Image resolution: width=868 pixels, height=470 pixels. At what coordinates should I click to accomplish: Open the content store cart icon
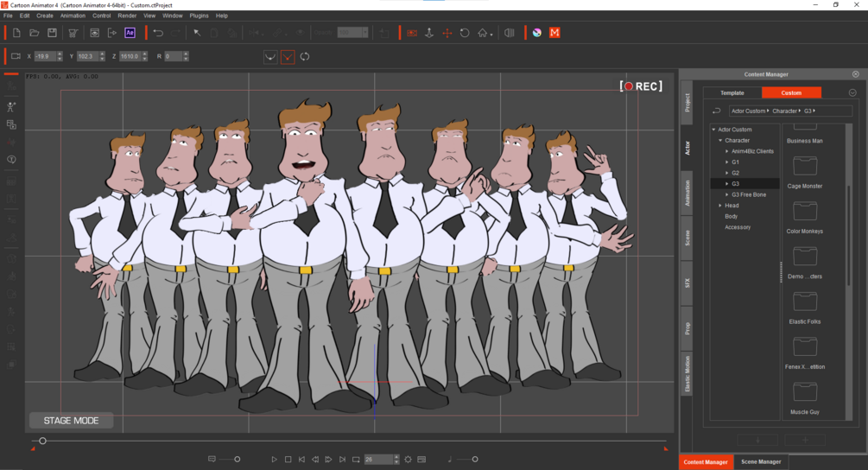pos(73,33)
